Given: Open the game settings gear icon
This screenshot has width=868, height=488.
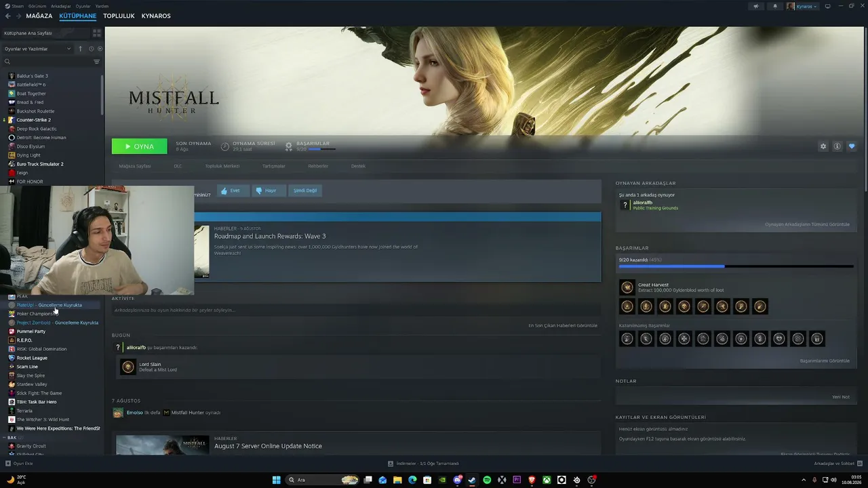Looking at the screenshot, I should pyautogui.click(x=823, y=146).
